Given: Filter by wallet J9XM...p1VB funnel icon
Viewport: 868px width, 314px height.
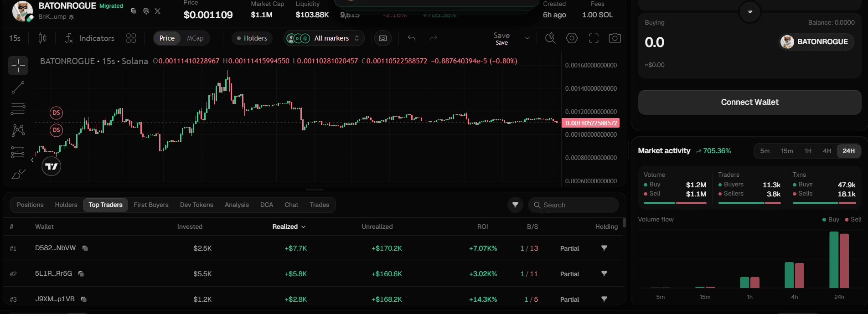Looking at the screenshot, I should pyautogui.click(x=604, y=299).
